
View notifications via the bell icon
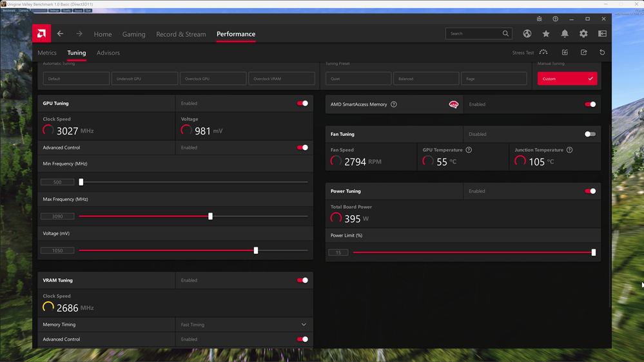click(x=565, y=33)
